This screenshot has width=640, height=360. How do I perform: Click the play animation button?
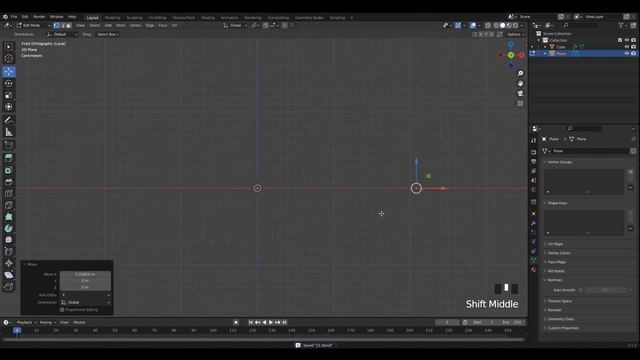pyautogui.click(x=271, y=322)
